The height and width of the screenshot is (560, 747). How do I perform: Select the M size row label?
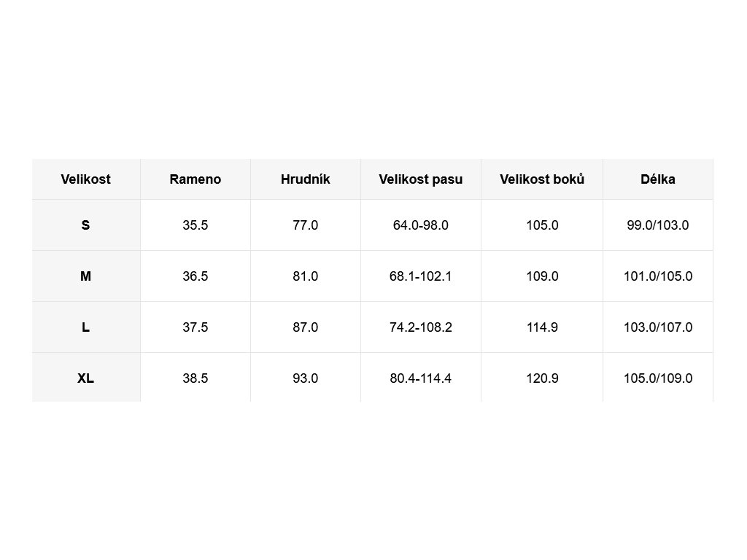[x=86, y=276]
